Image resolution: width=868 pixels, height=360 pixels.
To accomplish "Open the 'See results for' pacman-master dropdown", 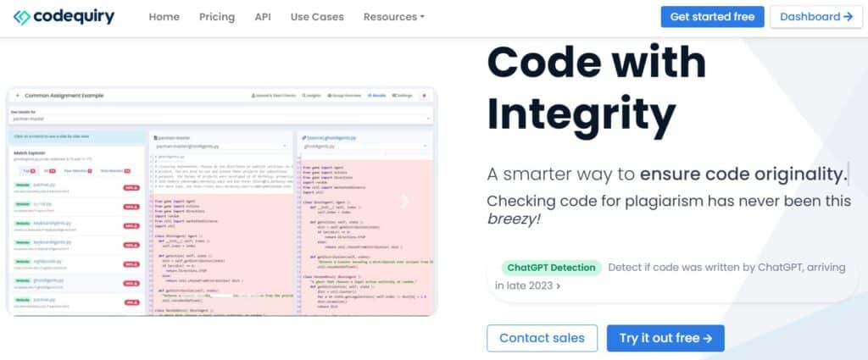I will point(221,119).
